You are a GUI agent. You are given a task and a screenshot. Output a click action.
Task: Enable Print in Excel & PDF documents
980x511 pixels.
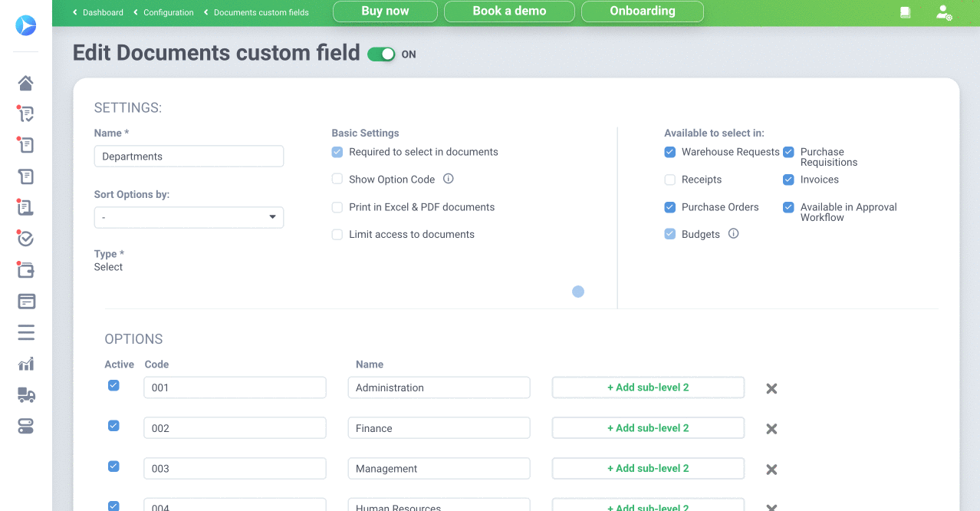(x=337, y=207)
